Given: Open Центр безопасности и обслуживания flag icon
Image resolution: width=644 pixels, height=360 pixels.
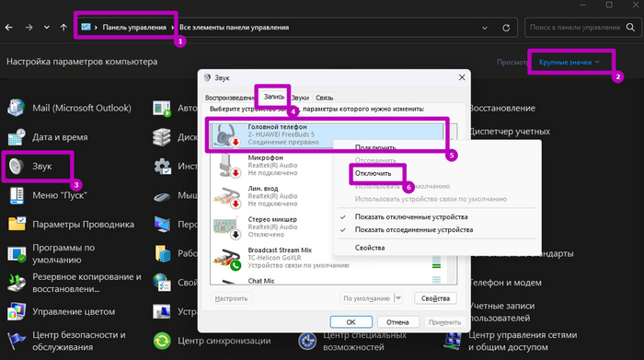Looking at the screenshot, I should pos(17,341).
